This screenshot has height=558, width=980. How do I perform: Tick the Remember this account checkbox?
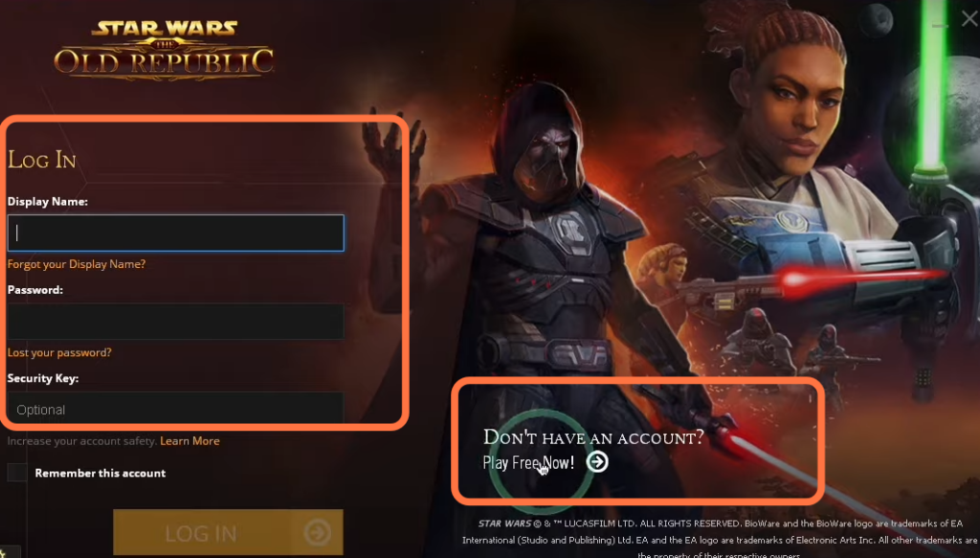coord(17,473)
